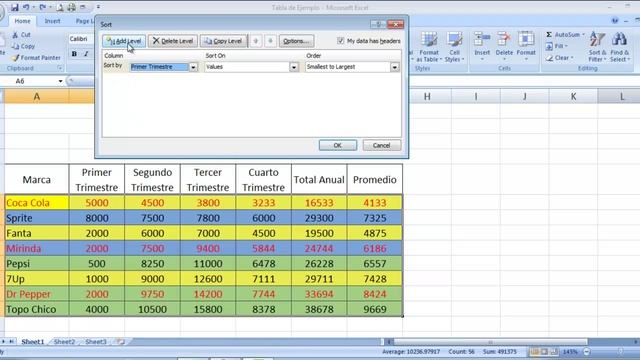Viewport: 640px width, 360px height.
Task: Click the Dr Pepper cell
Action: coord(37,294)
